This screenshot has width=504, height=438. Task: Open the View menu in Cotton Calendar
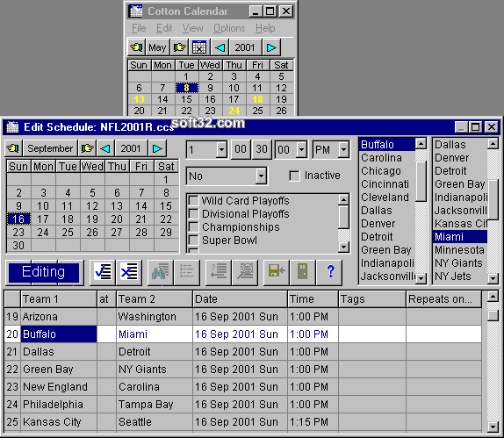(x=192, y=28)
